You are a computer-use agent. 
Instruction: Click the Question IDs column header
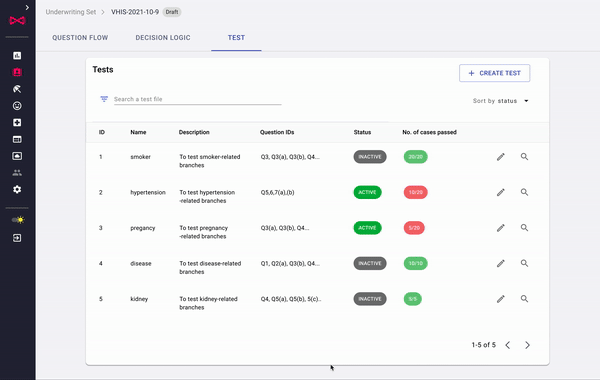coord(277,132)
